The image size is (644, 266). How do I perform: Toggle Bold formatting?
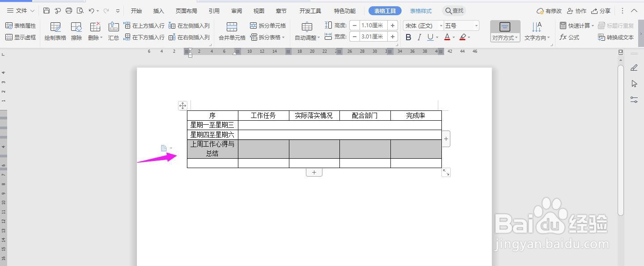tap(408, 38)
